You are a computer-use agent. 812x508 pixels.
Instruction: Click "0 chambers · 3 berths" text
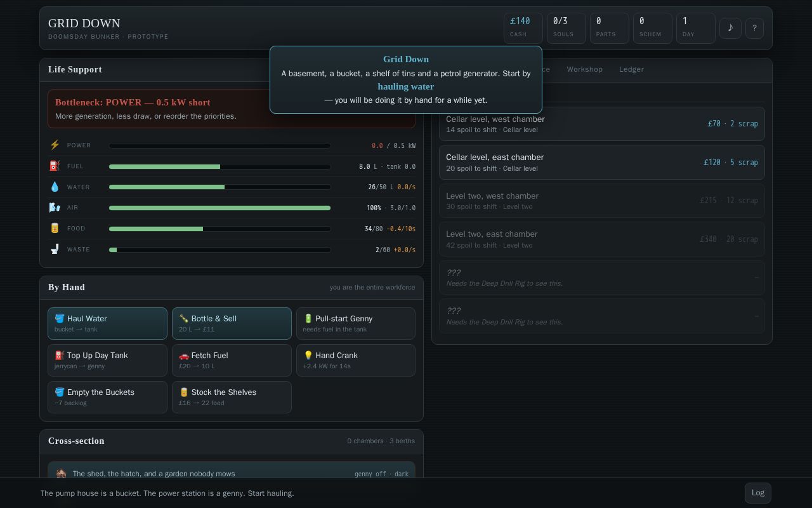point(381,441)
